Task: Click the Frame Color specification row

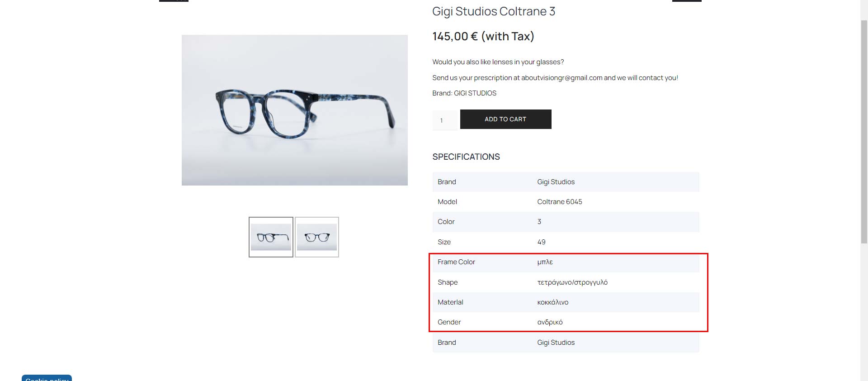Action: pyautogui.click(x=566, y=262)
